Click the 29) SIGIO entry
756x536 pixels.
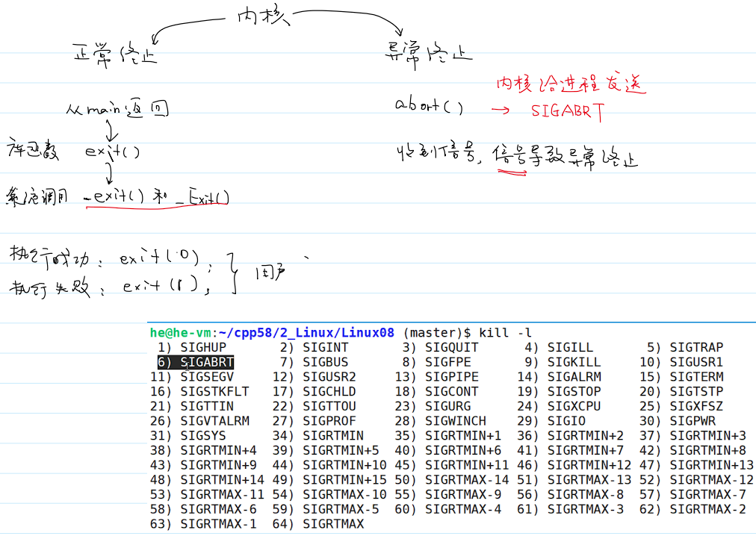pos(551,421)
